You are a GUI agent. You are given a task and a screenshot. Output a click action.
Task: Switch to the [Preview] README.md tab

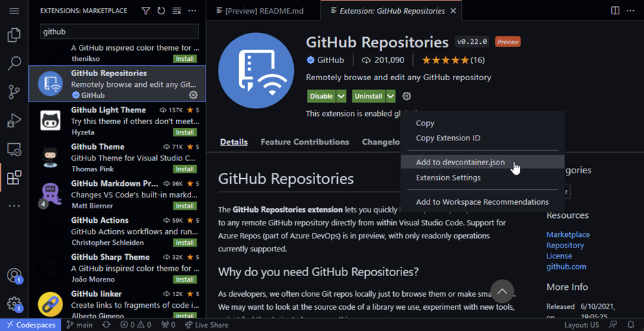(x=263, y=11)
